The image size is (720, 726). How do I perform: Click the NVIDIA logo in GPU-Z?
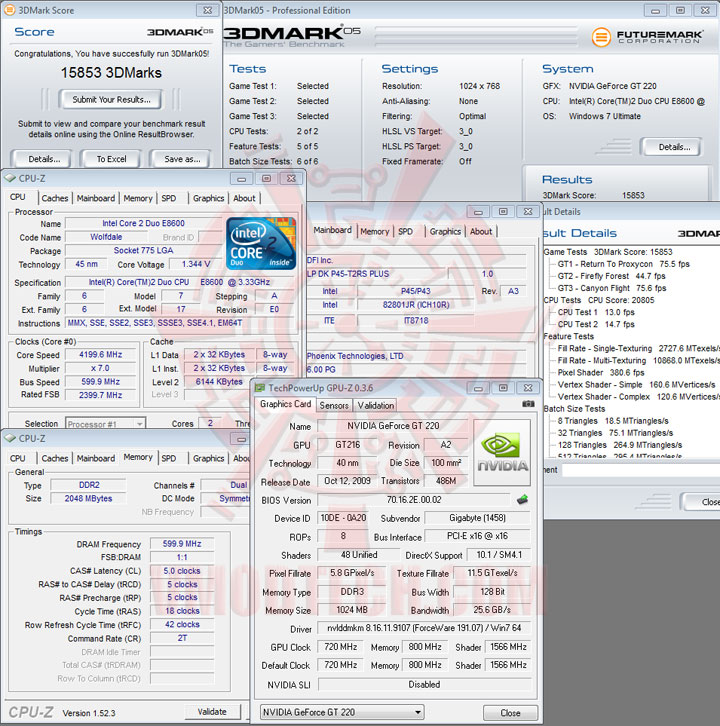point(502,452)
